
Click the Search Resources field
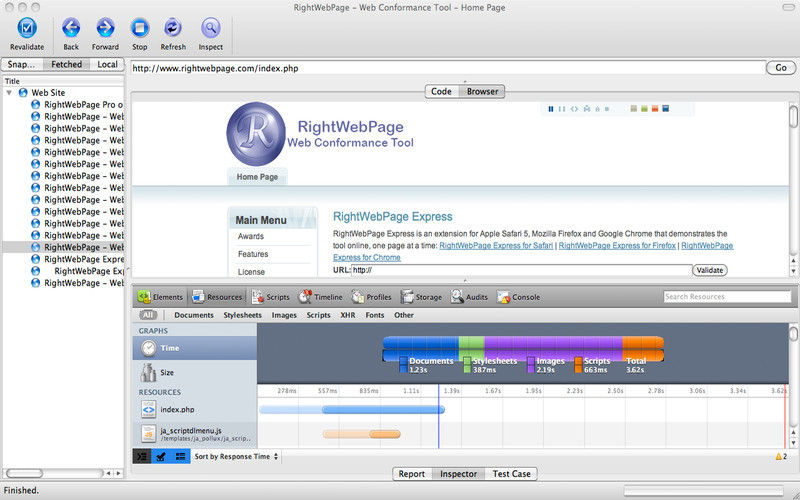[x=727, y=296]
